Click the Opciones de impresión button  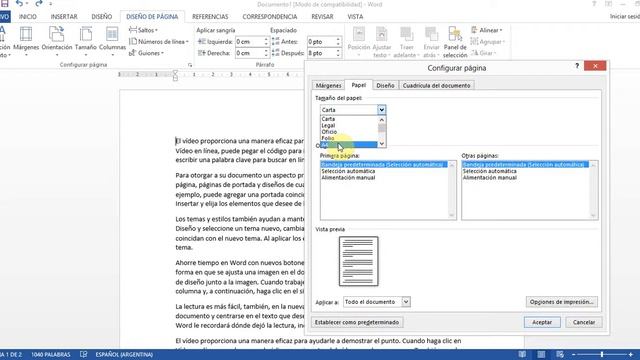click(x=562, y=302)
